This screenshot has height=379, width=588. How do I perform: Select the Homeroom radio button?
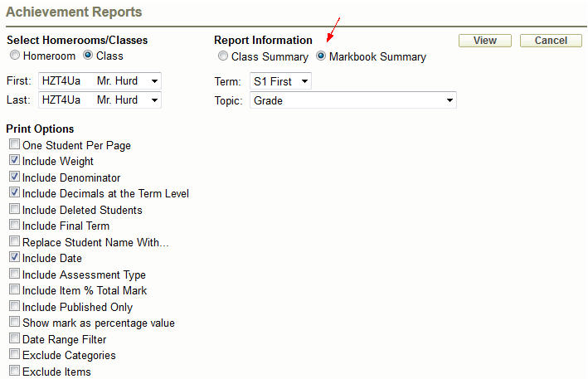pyautogui.click(x=14, y=56)
